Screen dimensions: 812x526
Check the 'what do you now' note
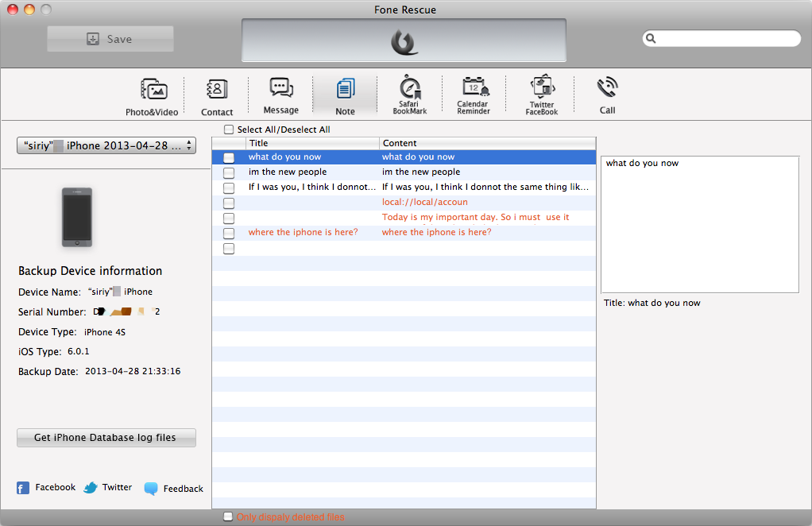pos(229,157)
